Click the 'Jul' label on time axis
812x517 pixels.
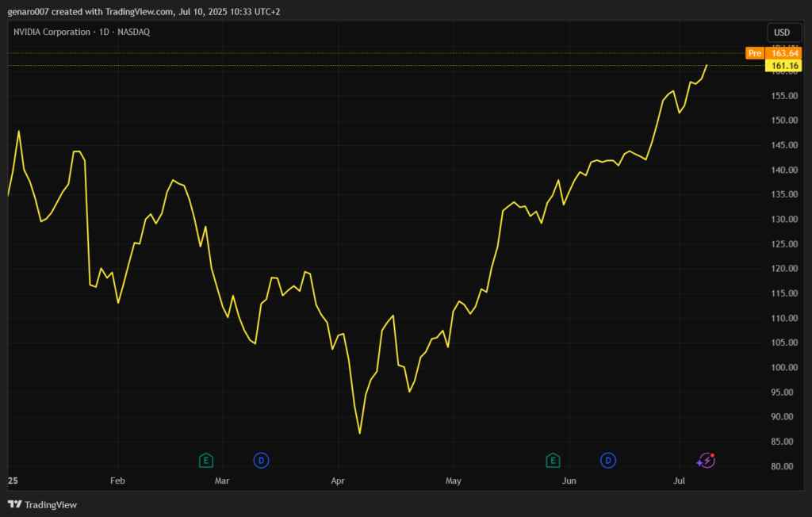(x=680, y=481)
